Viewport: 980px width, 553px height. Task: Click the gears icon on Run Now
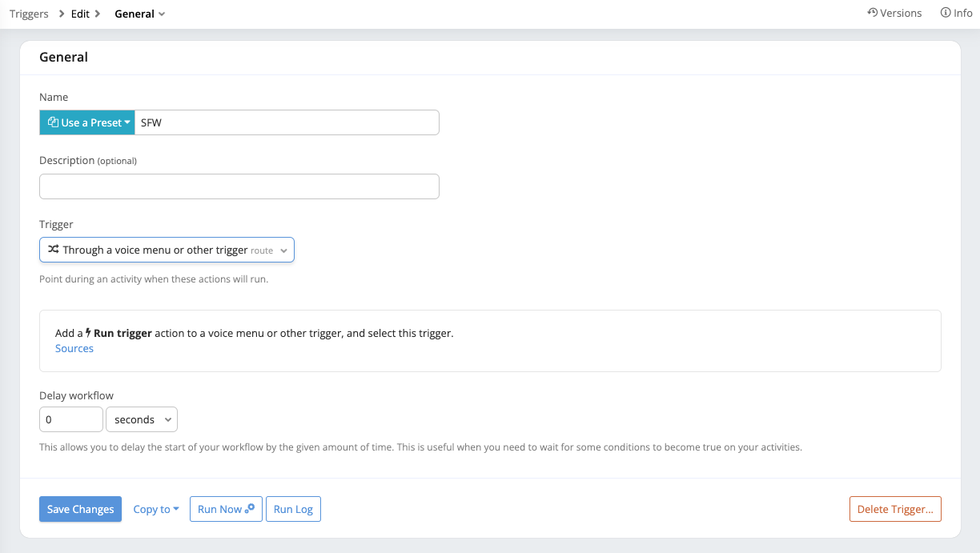(x=250, y=508)
